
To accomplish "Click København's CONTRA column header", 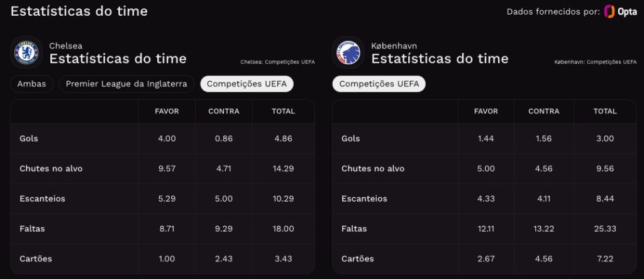I will click(544, 111).
